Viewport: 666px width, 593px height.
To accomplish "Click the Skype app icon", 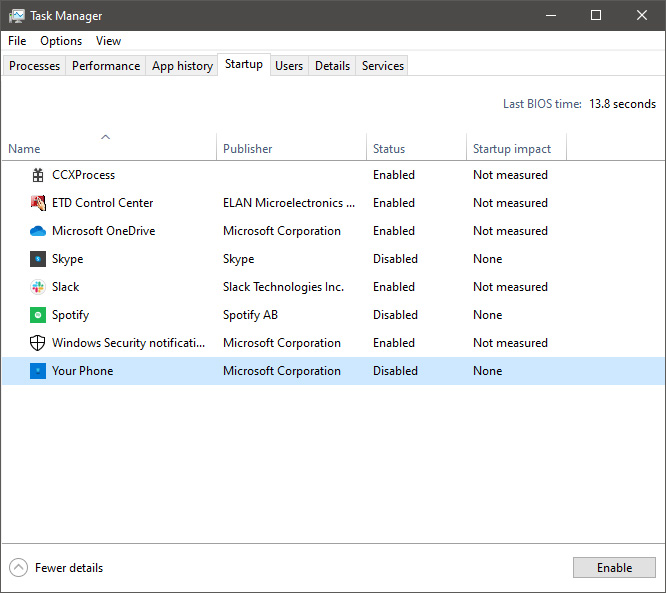I will [x=38, y=259].
